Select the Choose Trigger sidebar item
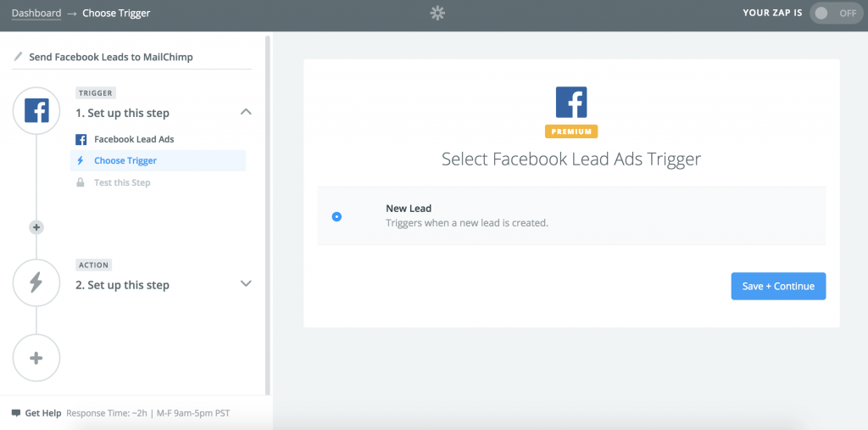 (x=159, y=160)
